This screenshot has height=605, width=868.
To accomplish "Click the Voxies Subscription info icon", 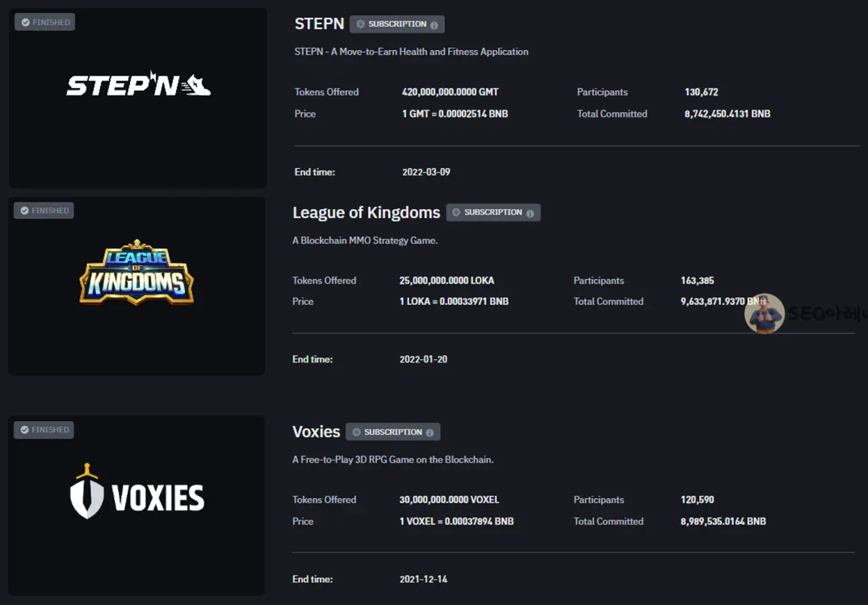I will (x=429, y=433).
